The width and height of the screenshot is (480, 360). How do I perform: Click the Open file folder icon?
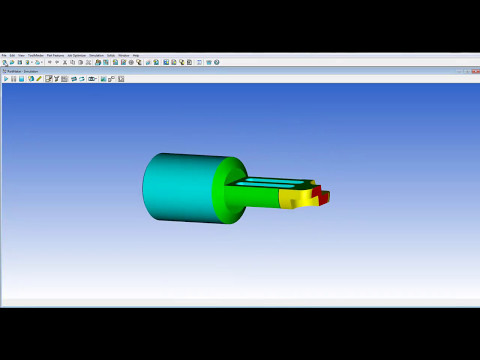tap(12, 62)
